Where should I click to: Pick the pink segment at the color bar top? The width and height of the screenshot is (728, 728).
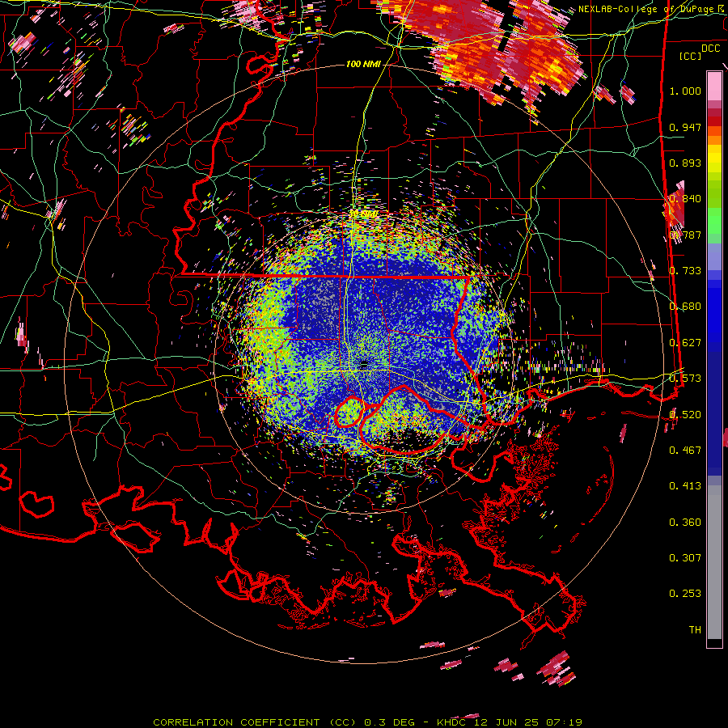point(714,86)
